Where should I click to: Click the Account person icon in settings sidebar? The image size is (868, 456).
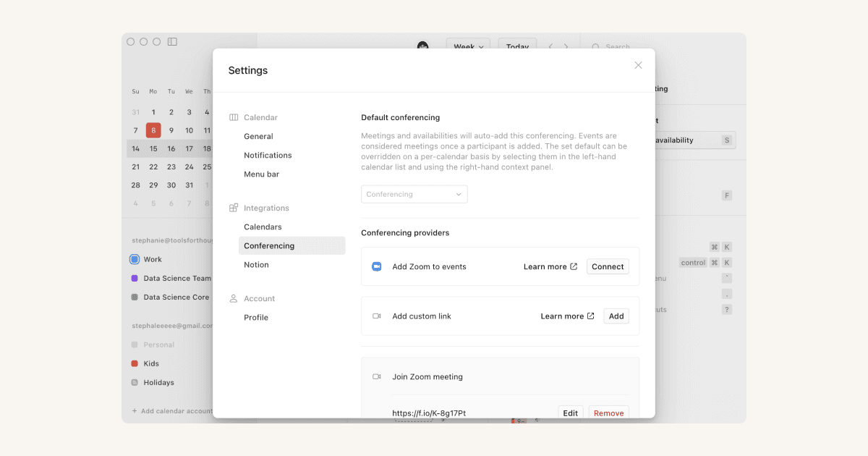pos(233,298)
